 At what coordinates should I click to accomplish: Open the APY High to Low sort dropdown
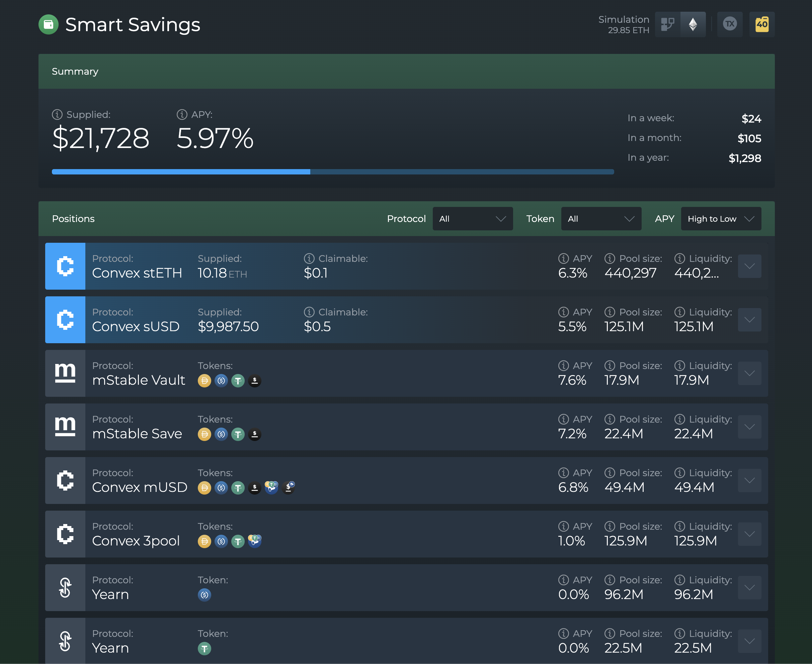click(x=721, y=219)
